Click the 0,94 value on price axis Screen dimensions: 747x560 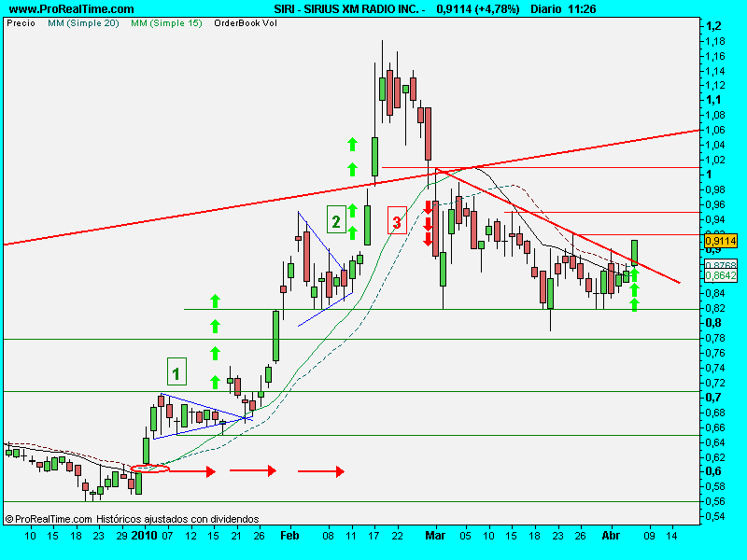coord(715,219)
